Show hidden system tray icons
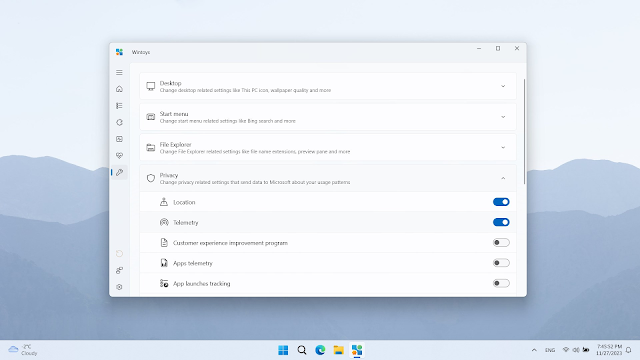Image resolution: width=640 pixels, height=360 pixels. [x=534, y=350]
